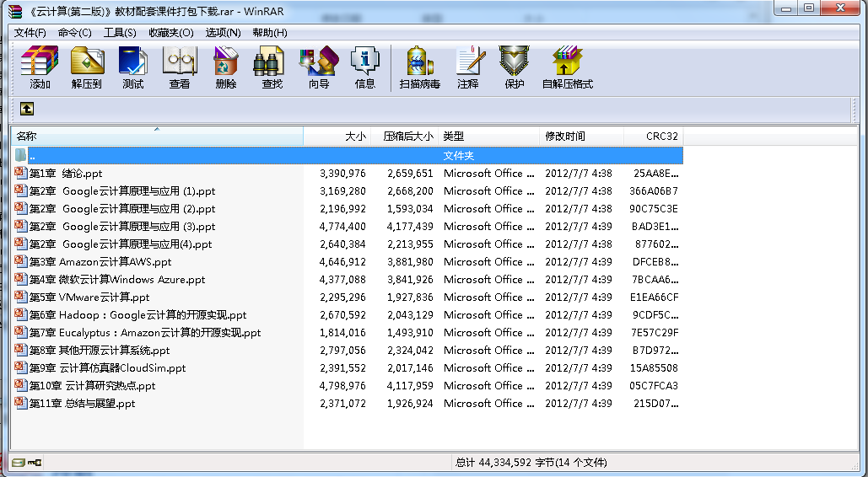Click the key password icon in status bar
Image resolution: width=868 pixels, height=477 pixels.
[35, 462]
